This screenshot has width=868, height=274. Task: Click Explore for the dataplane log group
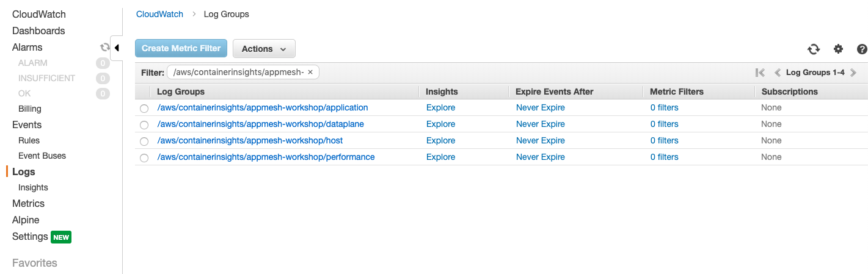tap(440, 124)
